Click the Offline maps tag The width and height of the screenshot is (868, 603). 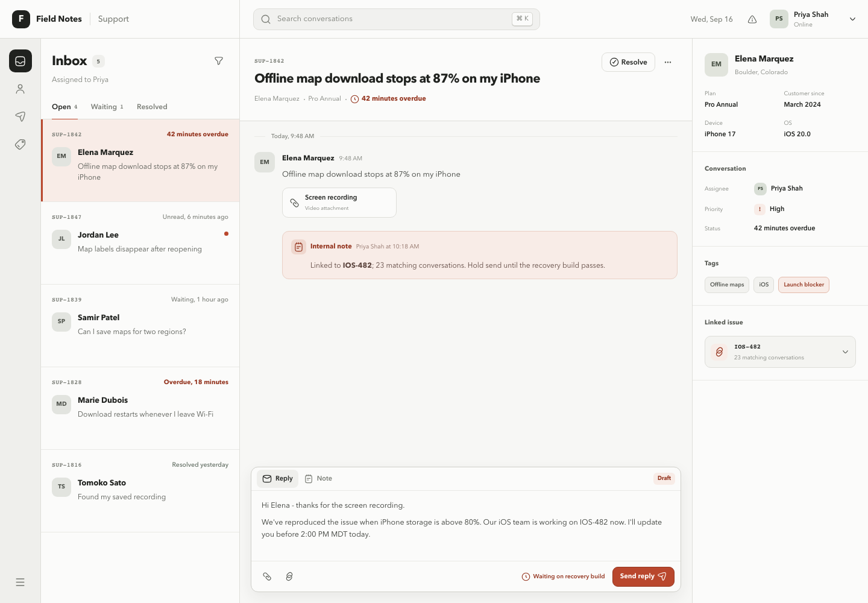(x=727, y=285)
